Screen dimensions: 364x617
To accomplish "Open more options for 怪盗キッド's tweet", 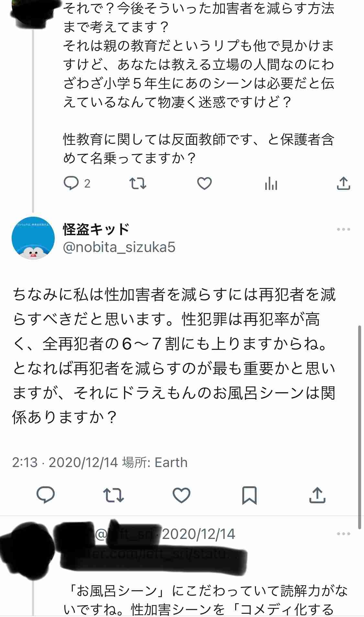I will point(343,229).
